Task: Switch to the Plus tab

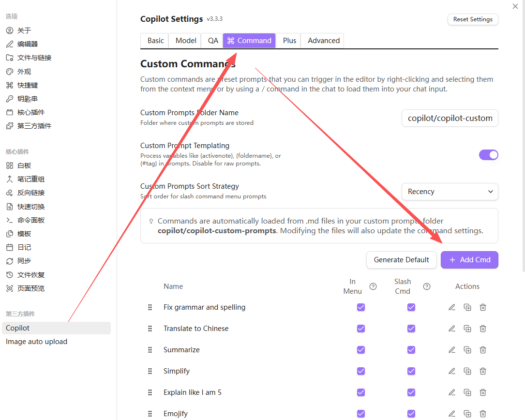Action: point(289,41)
